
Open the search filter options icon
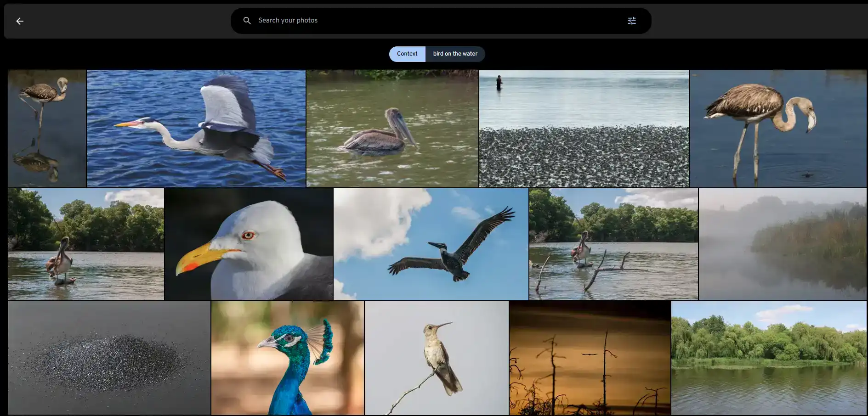(631, 21)
